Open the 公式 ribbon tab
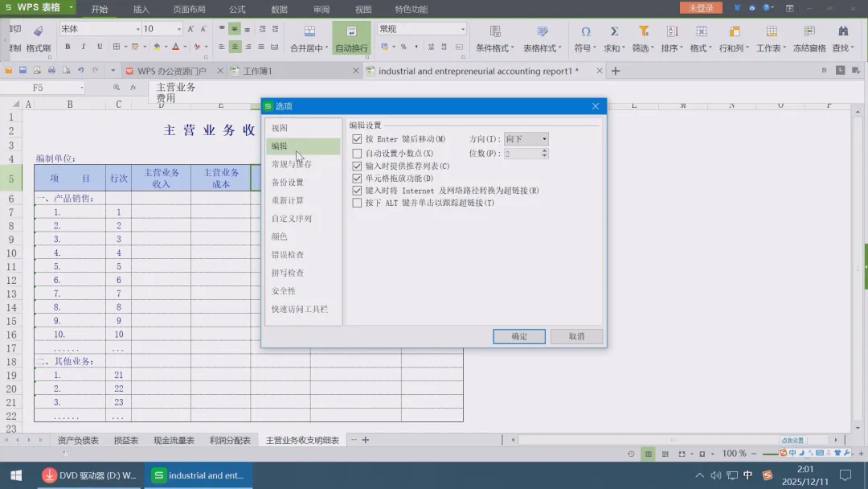868x489 pixels. coord(237,9)
